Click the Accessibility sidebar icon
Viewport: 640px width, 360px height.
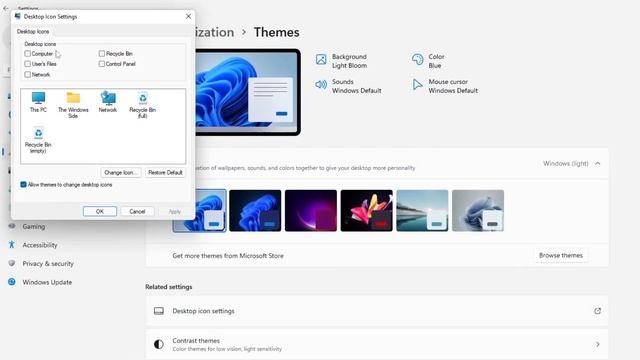pos(12,244)
